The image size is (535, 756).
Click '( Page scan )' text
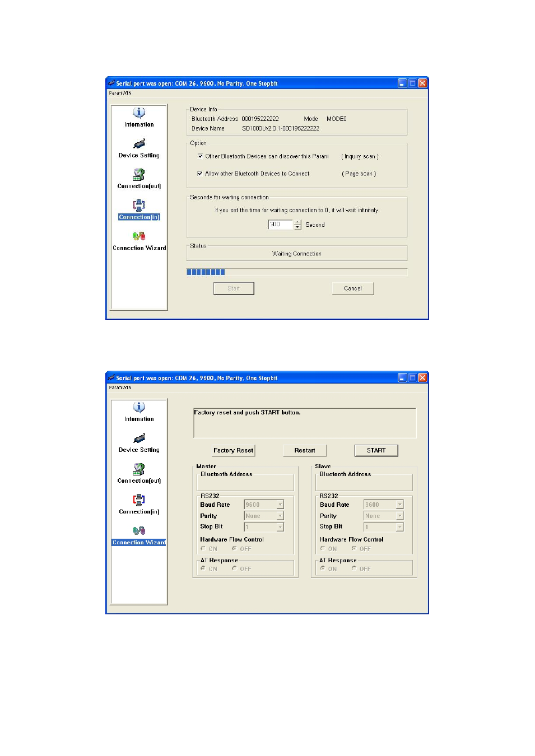tap(359, 174)
